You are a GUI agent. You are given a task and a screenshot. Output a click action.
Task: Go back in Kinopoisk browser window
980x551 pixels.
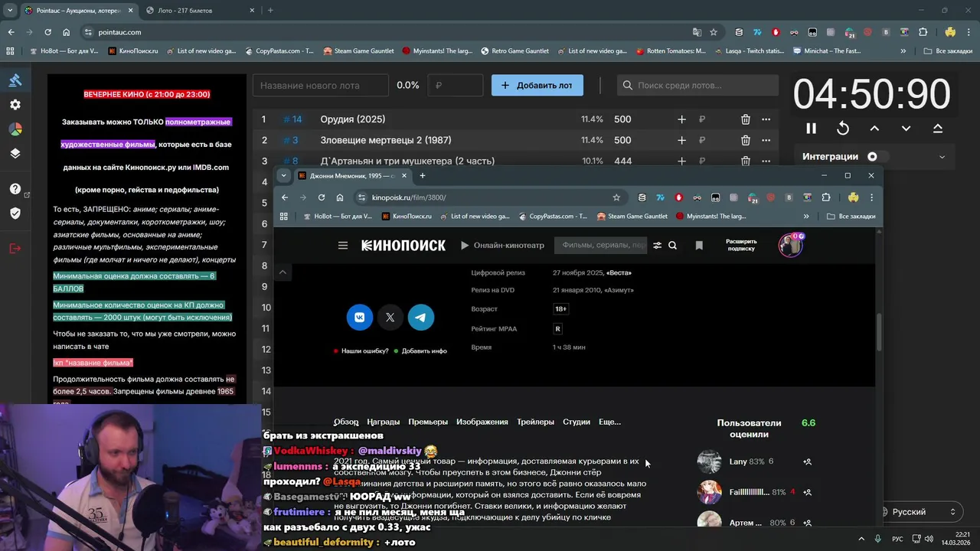[x=285, y=197]
